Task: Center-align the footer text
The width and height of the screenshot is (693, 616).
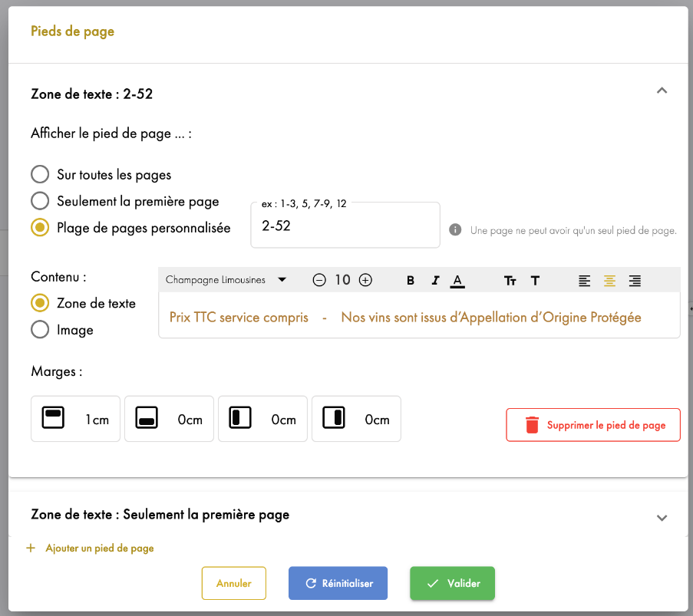Action: (609, 281)
